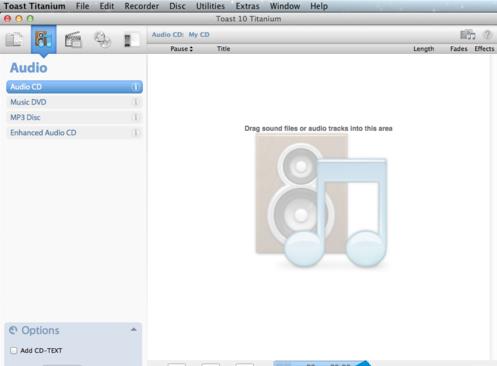Viewport: 497px width, 366px height.
Task: Select the Convert device category icon
Action: coord(131,40)
